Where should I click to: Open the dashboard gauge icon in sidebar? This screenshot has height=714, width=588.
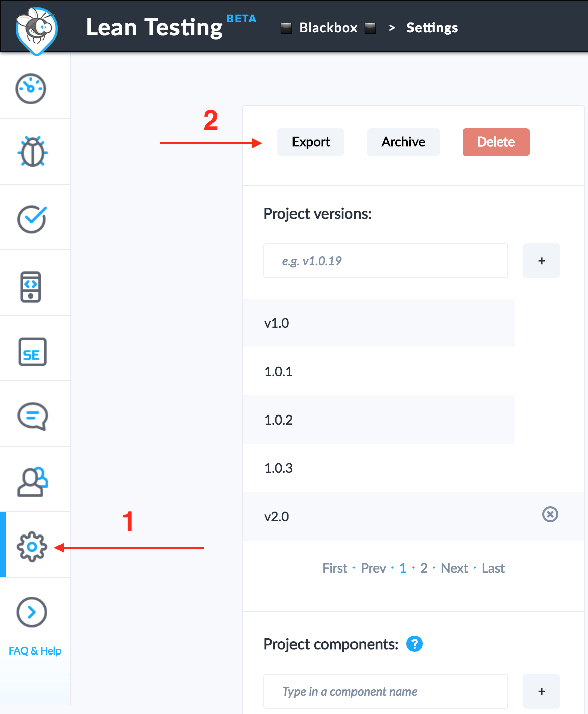pos(31,89)
